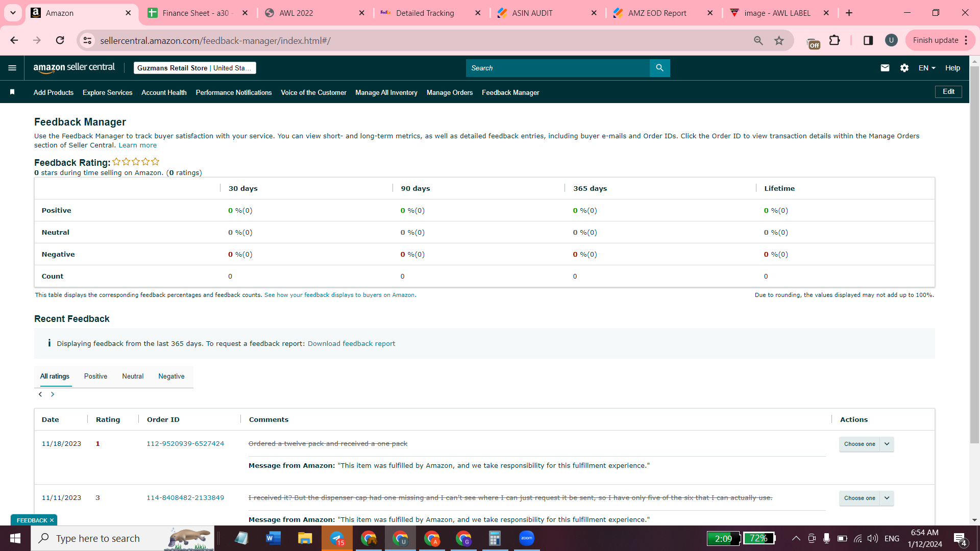Open the notification center icon

click(x=960, y=539)
